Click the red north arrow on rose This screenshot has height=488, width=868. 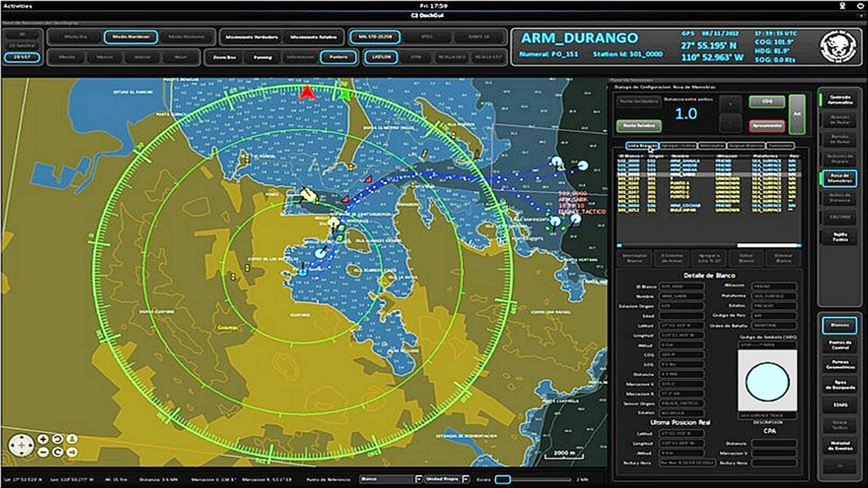coord(307,93)
